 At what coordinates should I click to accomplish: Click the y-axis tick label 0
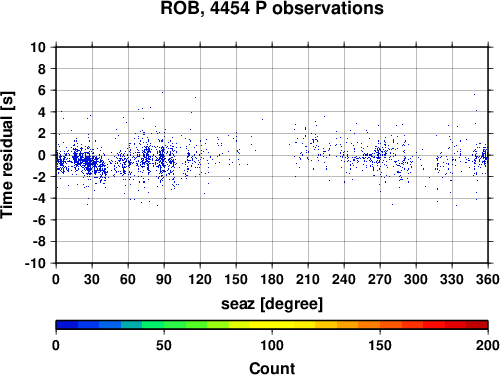42,155
